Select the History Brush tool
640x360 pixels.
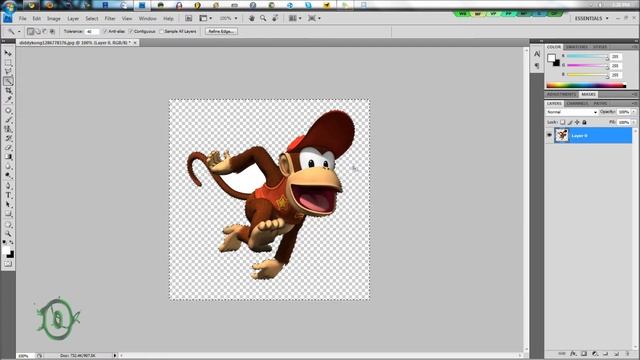coord(8,138)
